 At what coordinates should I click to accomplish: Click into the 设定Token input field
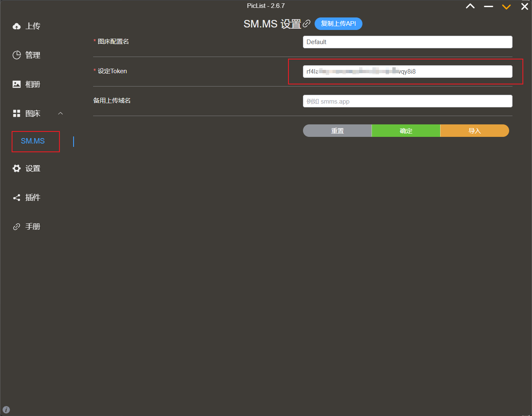(x=407, y=72)
